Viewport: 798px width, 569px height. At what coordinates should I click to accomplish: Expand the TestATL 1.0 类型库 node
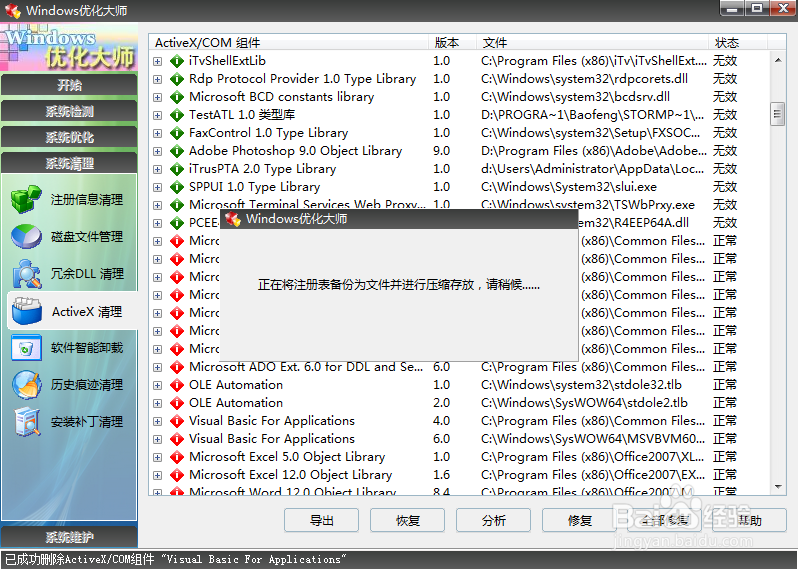pyautogui.click(x=158, y=116)
